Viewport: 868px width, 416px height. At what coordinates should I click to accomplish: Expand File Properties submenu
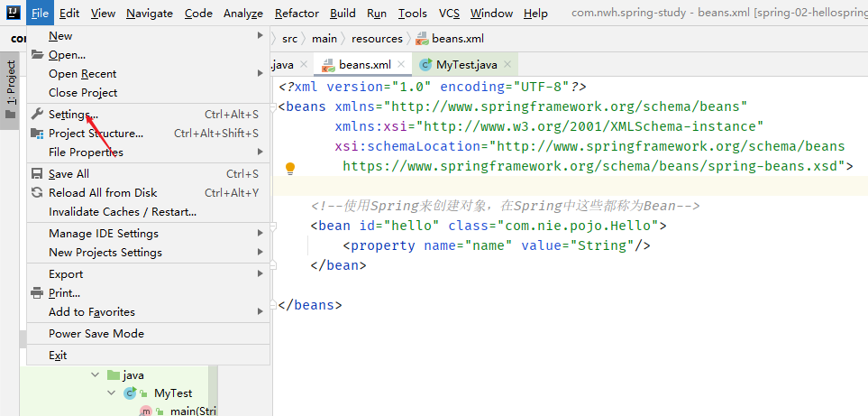260,152
